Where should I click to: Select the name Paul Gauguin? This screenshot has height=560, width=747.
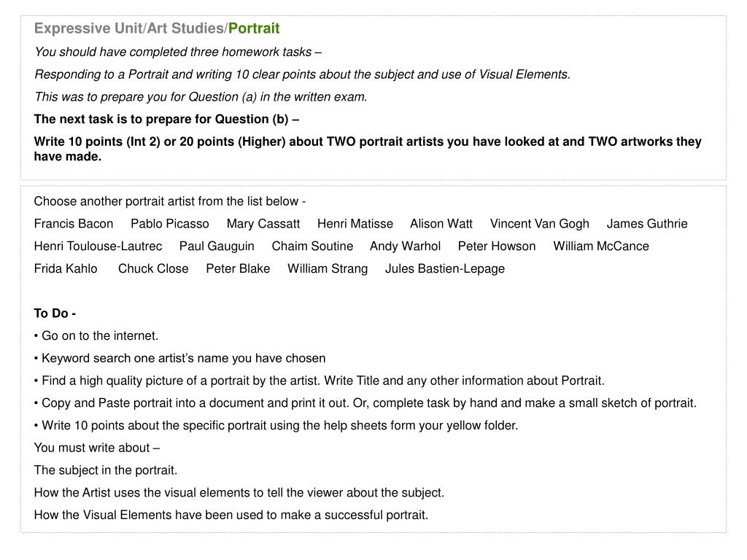click(x=217, y=246)
